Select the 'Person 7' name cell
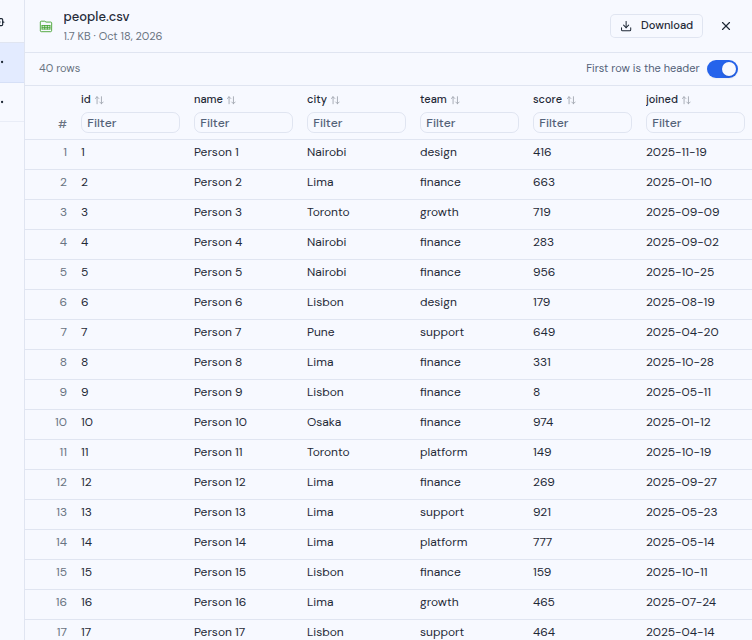Screen dimensions: 752x640 pyautogui.click(x=217, y=332)
